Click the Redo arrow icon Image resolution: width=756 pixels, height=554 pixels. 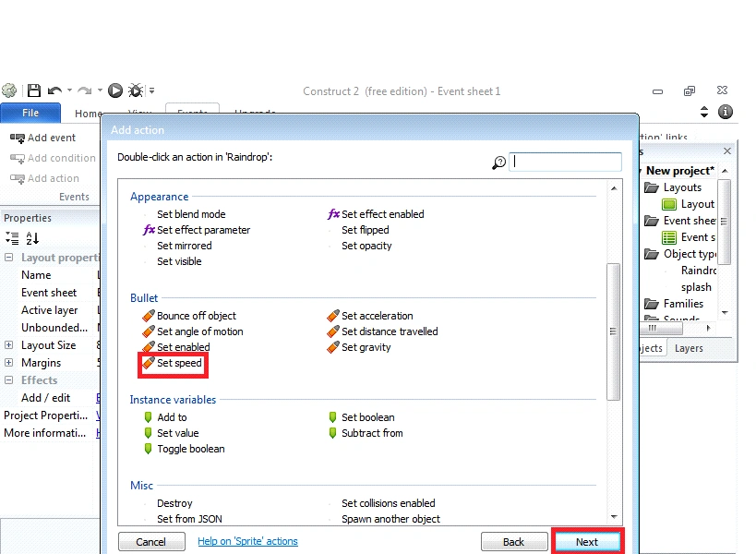click(x=85, y=90)
